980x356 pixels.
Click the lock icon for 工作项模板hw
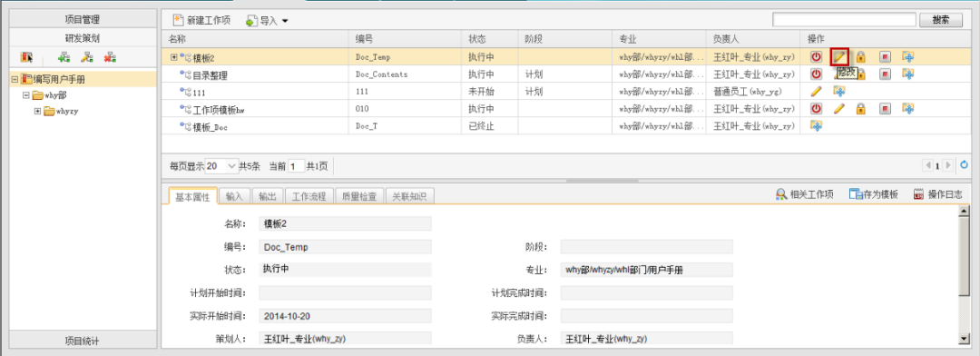click(x=860, y=108)
